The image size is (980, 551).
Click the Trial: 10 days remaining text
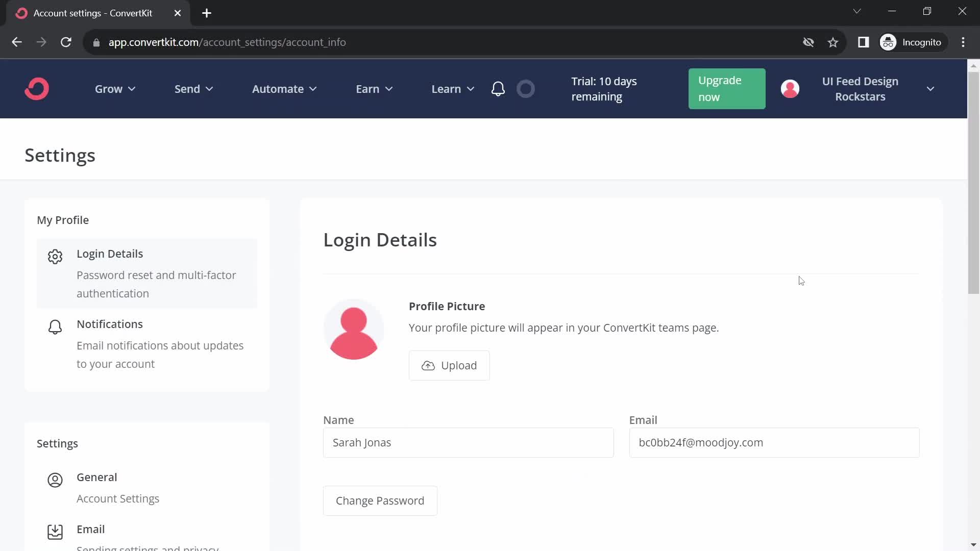click(604, 89)
